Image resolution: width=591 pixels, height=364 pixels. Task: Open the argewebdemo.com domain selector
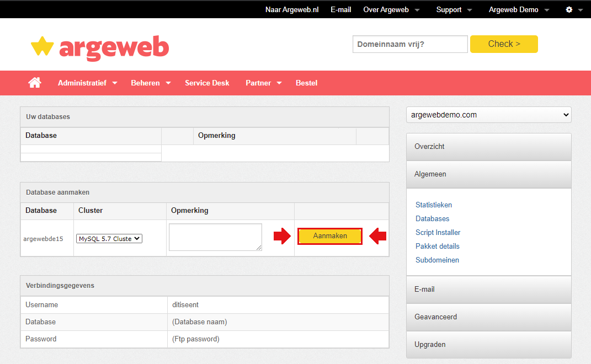(488, 115)
